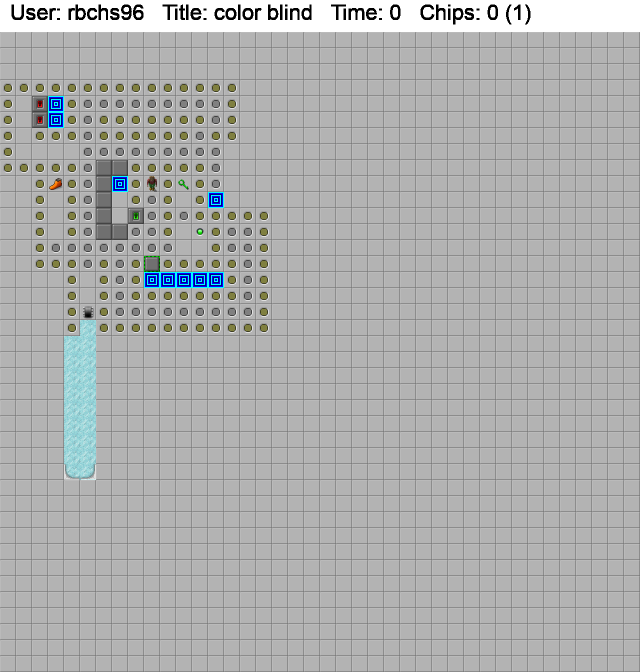Screen dimensions: 640x672
Task: Select the upper red lock door
Action: tap(40, 104)
